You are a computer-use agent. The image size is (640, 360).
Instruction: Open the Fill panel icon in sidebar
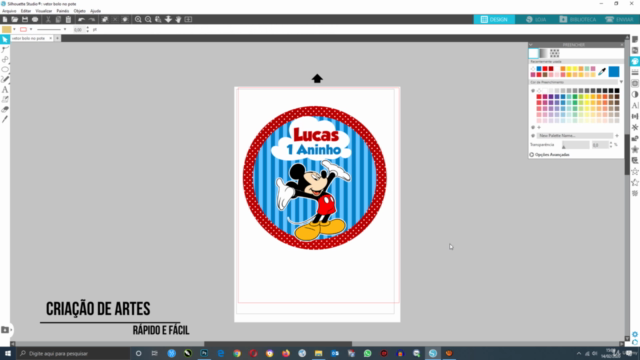635,61
